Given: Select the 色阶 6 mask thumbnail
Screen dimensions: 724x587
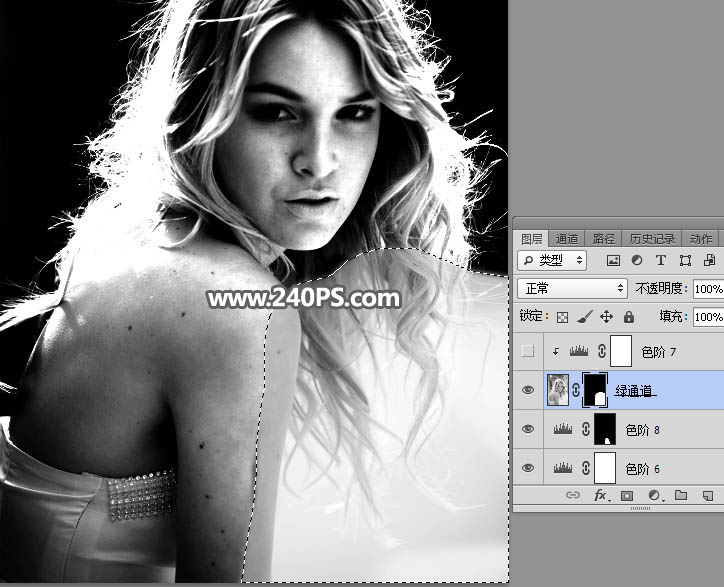Looking at the screenshot, I should click(605, 468).
